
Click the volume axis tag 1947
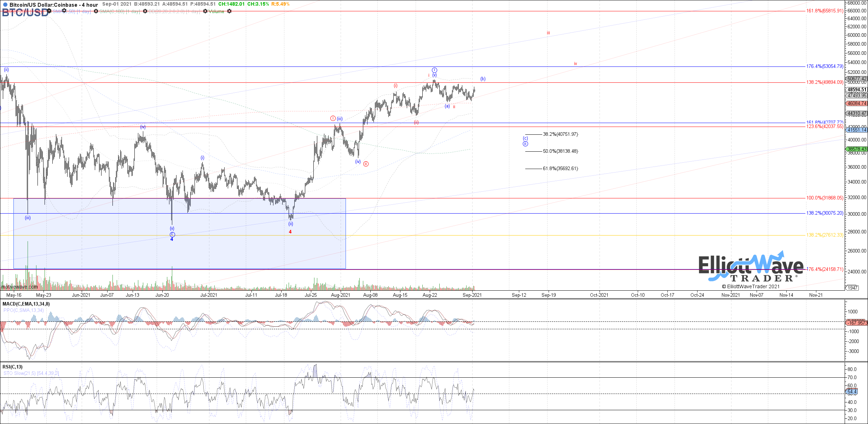point(853,288)
